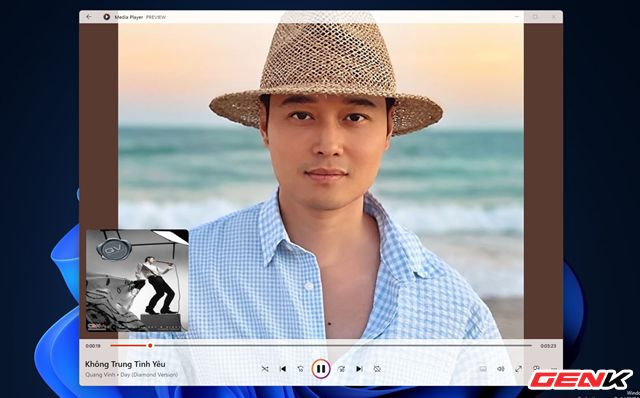This screenshot has height=398, width=640.
Task: Click the Media Player app logo
Action: [107, 17]
